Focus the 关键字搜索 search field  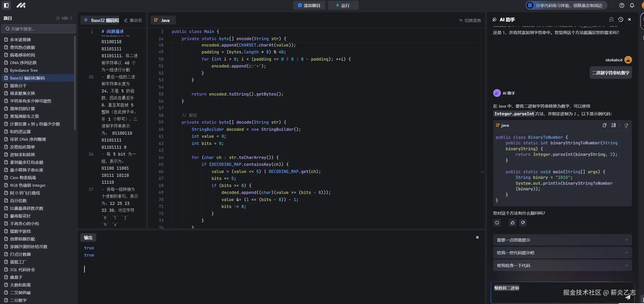(x=39, y=29)
